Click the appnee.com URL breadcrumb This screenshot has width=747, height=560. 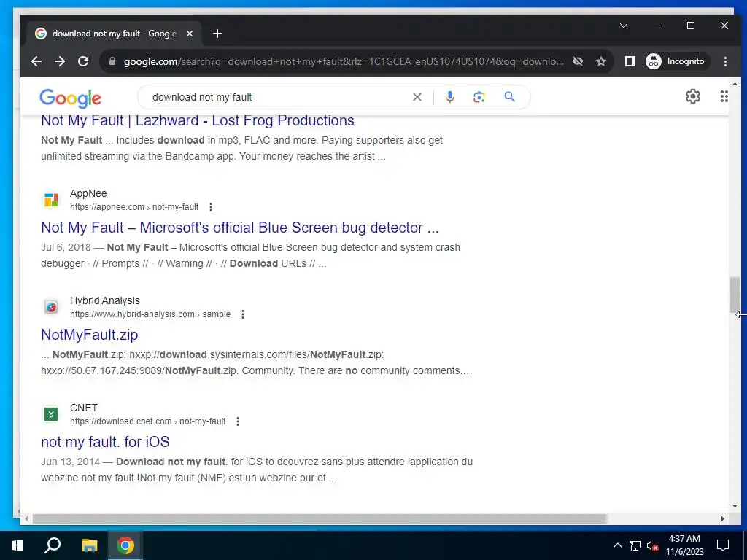[x=134, y=207]
